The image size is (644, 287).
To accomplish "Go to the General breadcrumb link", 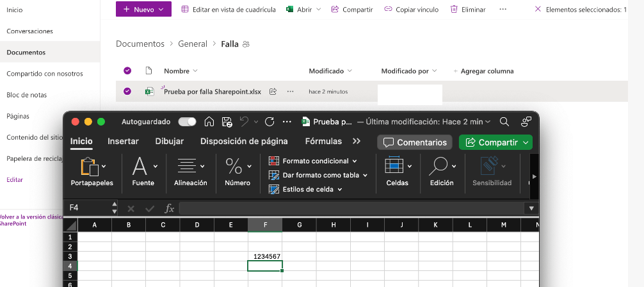I will coord(193,44).
